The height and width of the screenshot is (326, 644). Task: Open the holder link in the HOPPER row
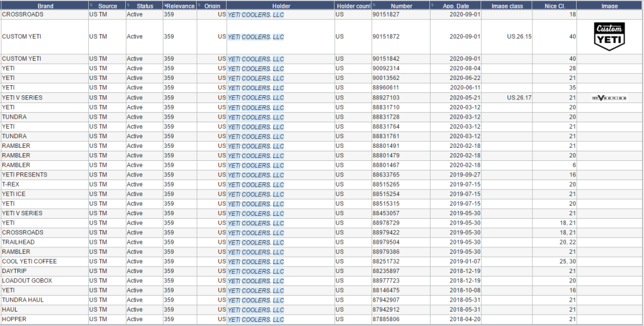click(256, 319)
